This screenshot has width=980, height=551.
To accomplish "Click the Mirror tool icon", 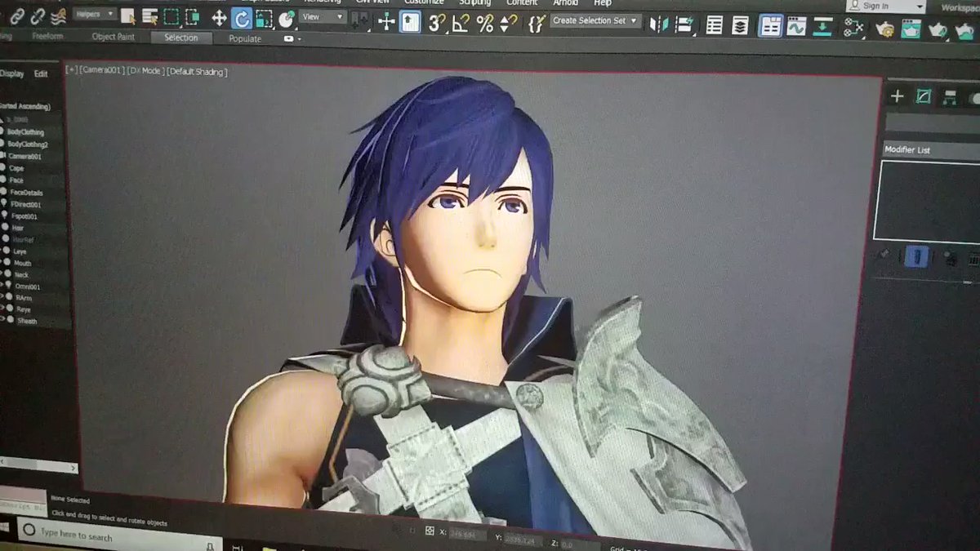I will [x=658, y=24].
